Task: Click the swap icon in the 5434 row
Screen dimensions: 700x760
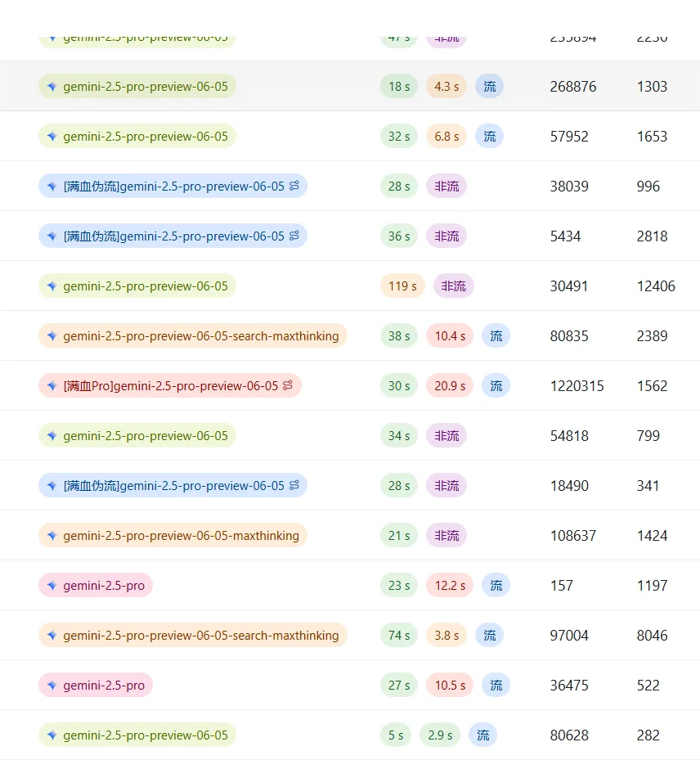Action: tap(294, 236)
